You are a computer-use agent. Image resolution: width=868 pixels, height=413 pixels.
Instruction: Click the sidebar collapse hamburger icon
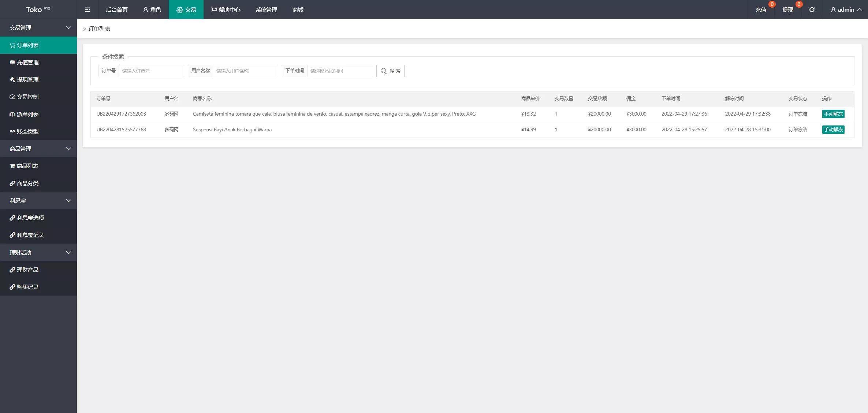tap(87, 10)
